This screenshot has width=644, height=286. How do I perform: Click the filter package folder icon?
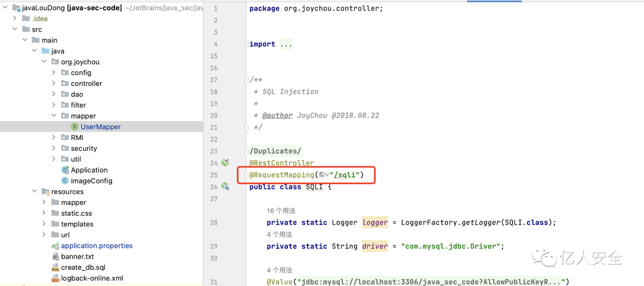[64, 105]
